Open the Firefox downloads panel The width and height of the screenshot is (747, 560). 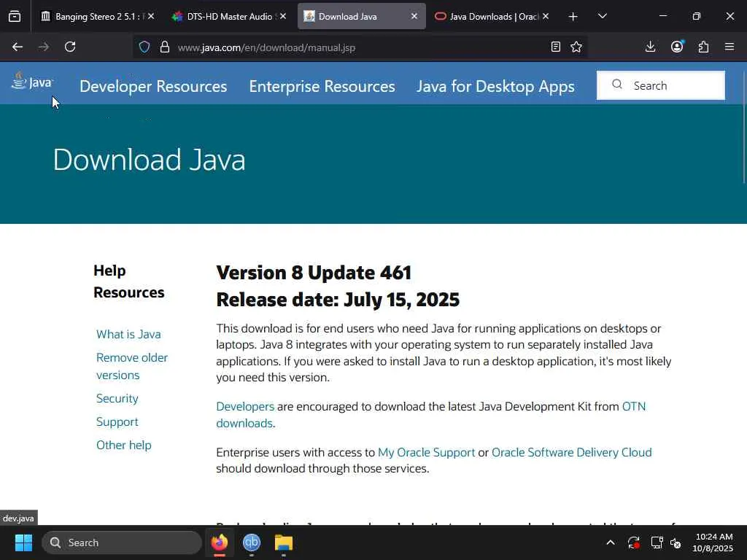pos(650,47)
